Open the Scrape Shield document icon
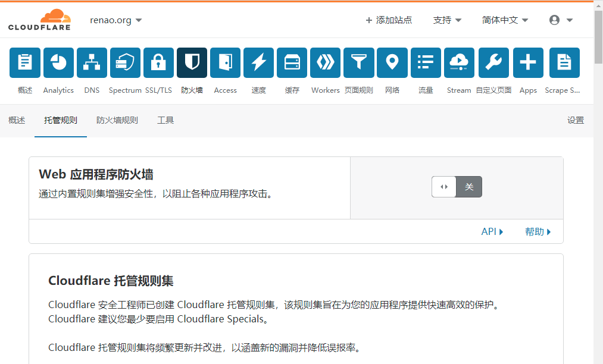This screenshot has width=603, height=364. pyautogui.click(x=564, y=63)
